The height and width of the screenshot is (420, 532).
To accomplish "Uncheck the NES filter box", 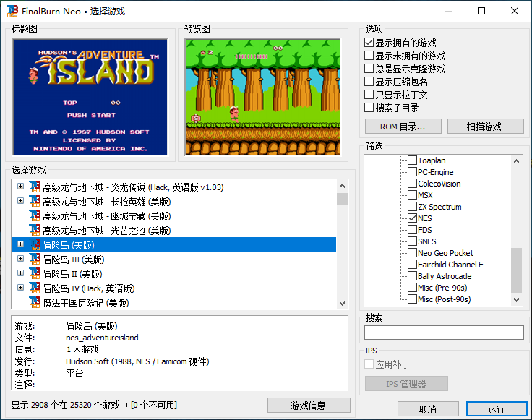I will pyautogui.click(x=412, y=218).
